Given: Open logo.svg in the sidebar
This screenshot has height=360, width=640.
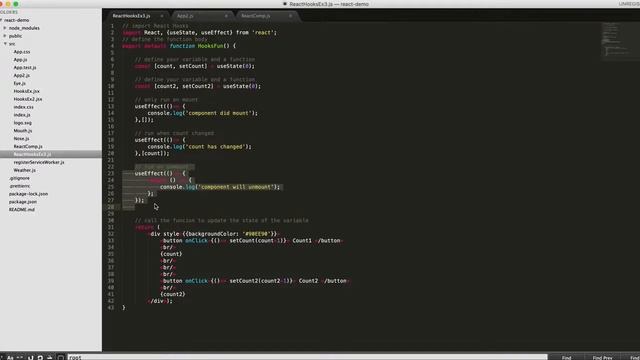Looking at the screenshot, I should [22, 123].
